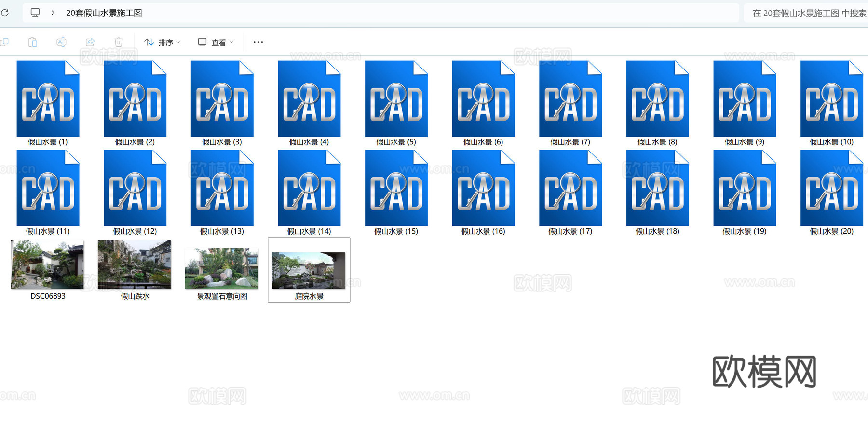Click inside the search box

pyautogui.click(x=810, y=13)
